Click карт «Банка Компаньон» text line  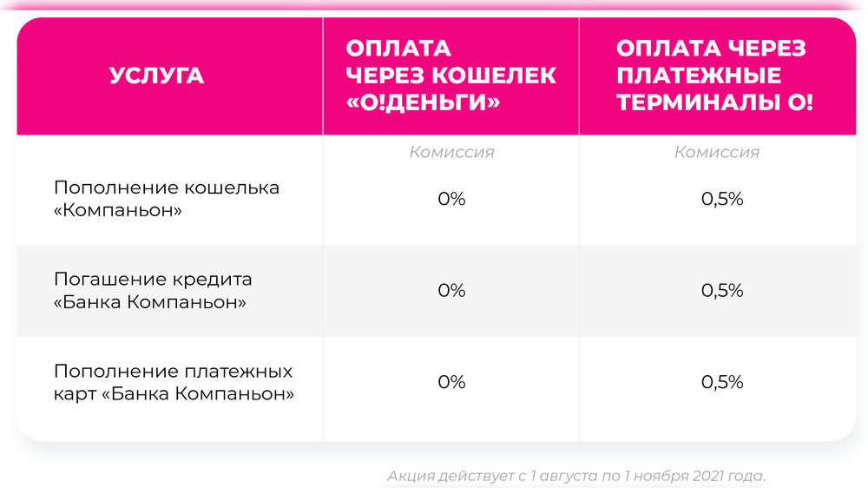174,394
